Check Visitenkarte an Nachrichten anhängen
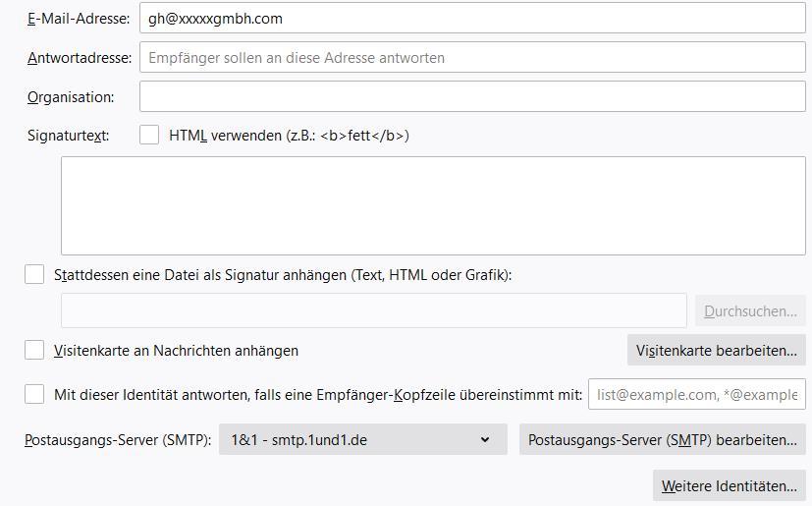The width and height of the screenshot is (812, 506). [34, 350]
